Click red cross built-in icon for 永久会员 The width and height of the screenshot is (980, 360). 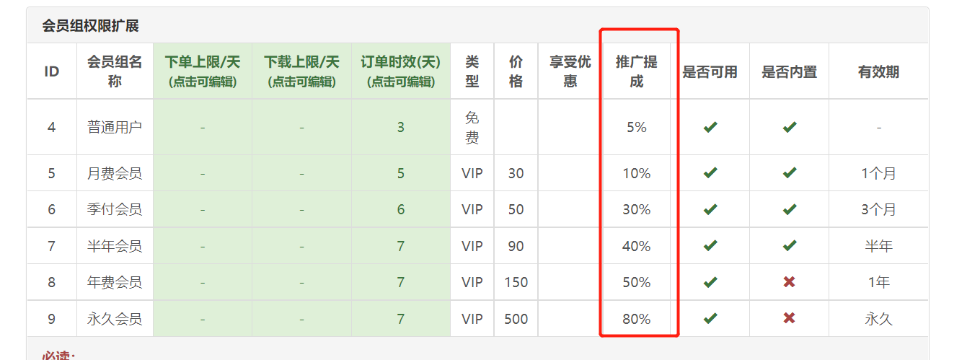tap(790, 318)
